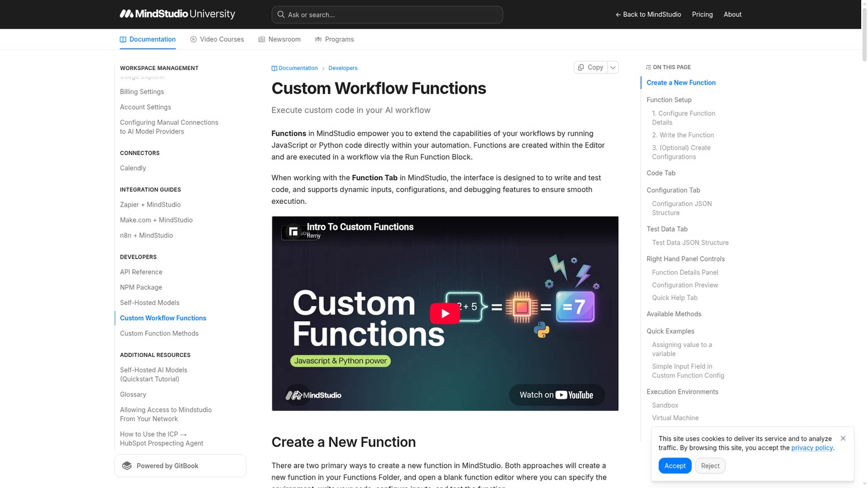Screen dimensions: 868x488
Task: Open the Documentation tab
Action: click(147, 40)
